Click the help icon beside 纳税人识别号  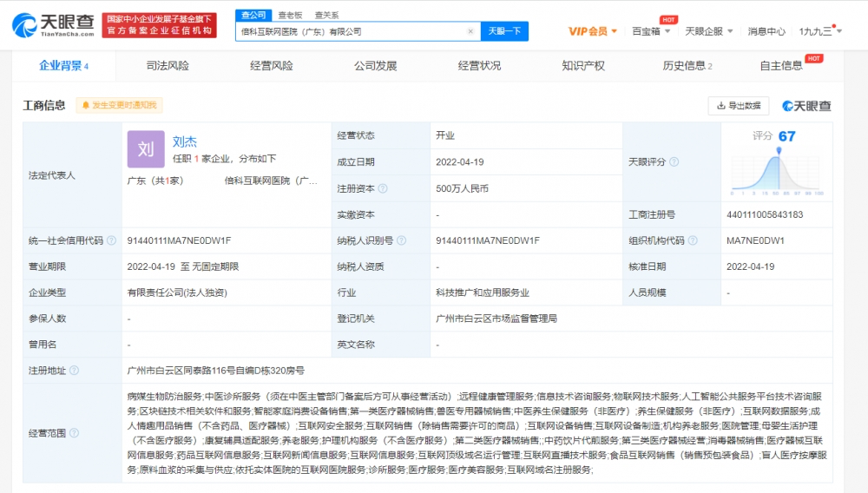click(401, 240)
